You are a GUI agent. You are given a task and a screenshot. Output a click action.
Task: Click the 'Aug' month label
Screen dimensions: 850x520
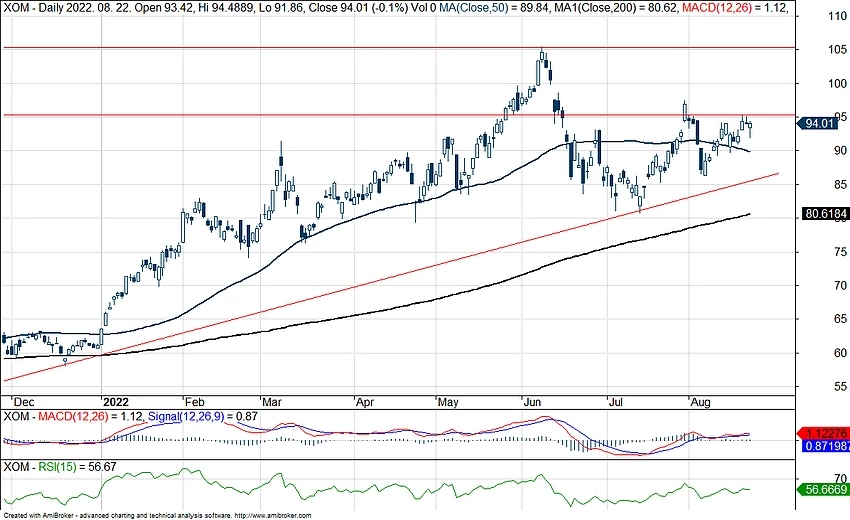click(x=700, y=402)
